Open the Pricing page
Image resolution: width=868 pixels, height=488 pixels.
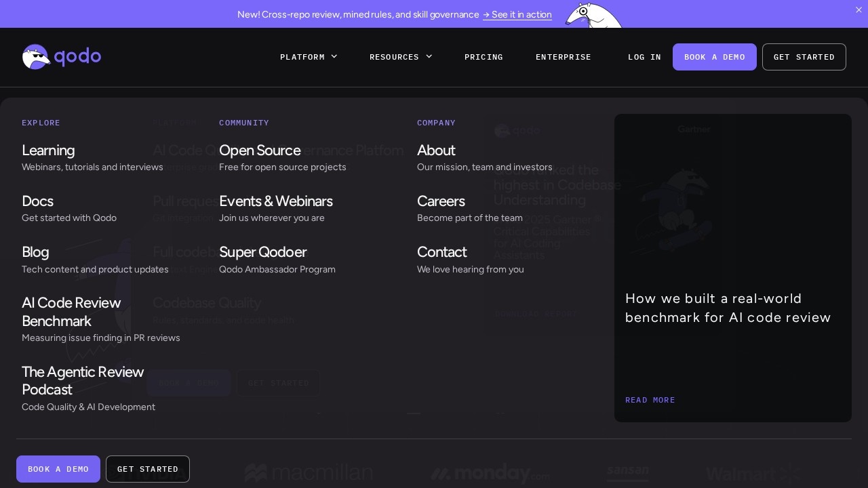pyautogui.click(x=484, y=57)
